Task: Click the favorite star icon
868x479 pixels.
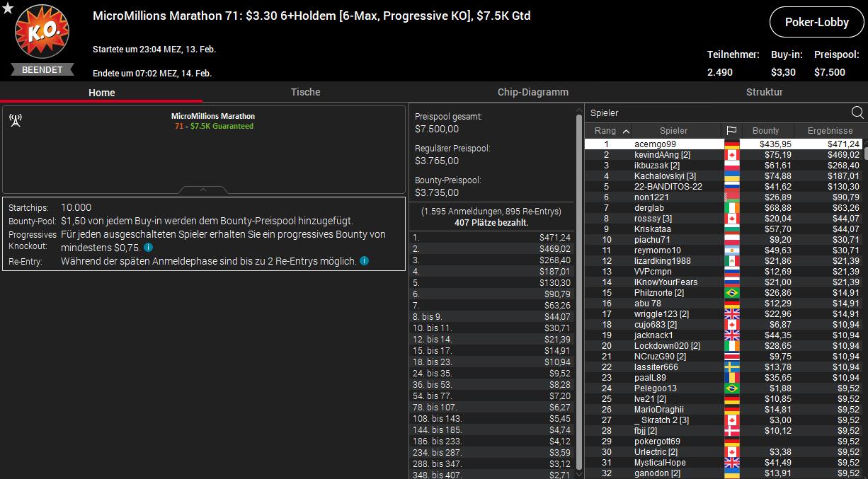Action: tap(8, 7)
